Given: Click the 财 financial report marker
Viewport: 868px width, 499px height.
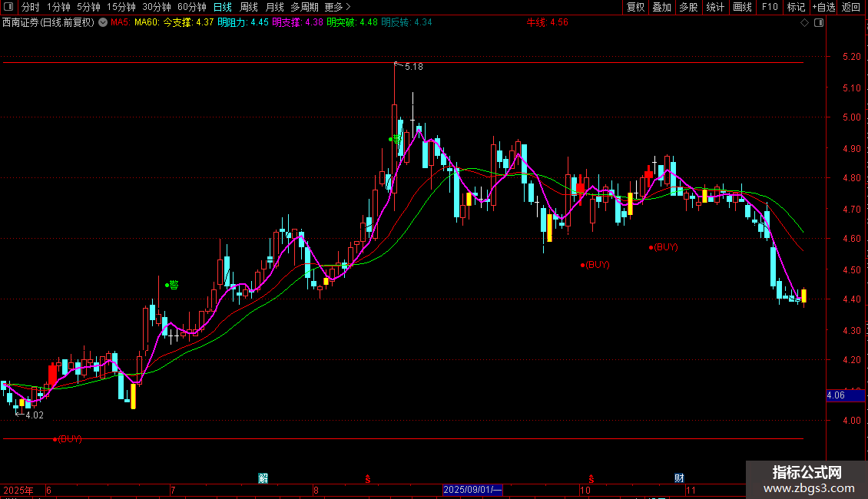Looking at the screenshot, I should (679, 478).
